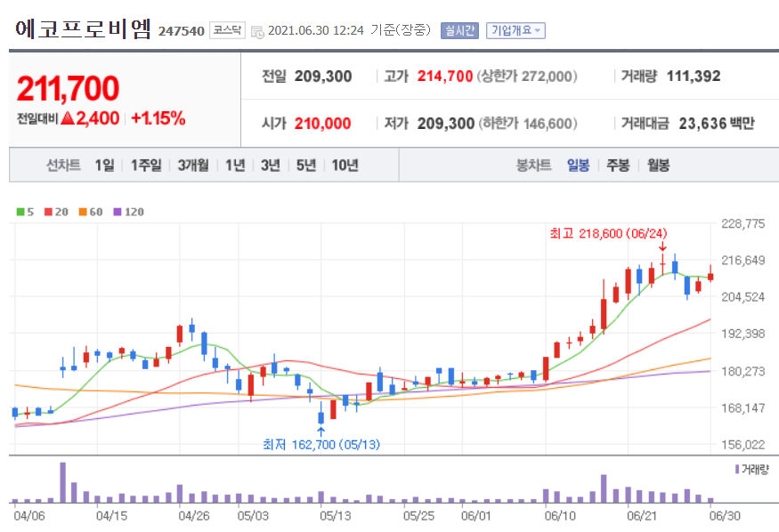Click the 고가 value 214,700
Image resolution: width=779 pixels, height=532 pixels.
click(x=444, y=77)
